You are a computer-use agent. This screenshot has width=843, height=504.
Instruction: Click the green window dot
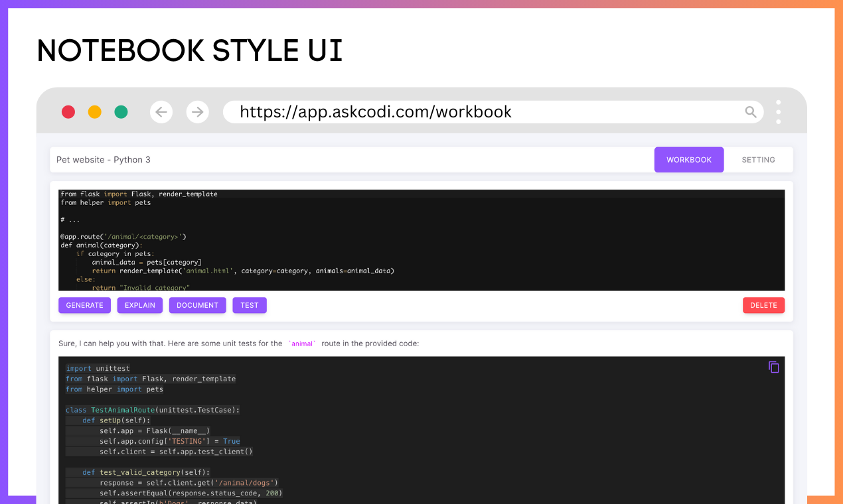121,112
